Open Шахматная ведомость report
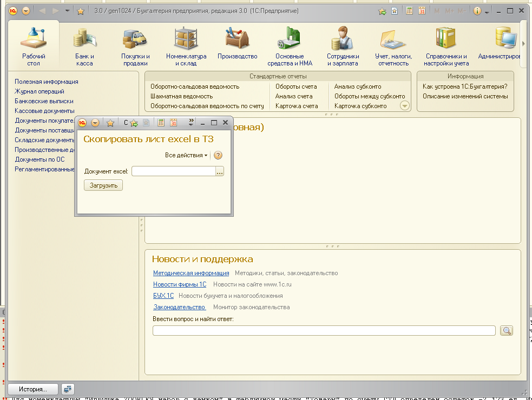The width and height of the screenshot is (532, 400). click(181, 96)
